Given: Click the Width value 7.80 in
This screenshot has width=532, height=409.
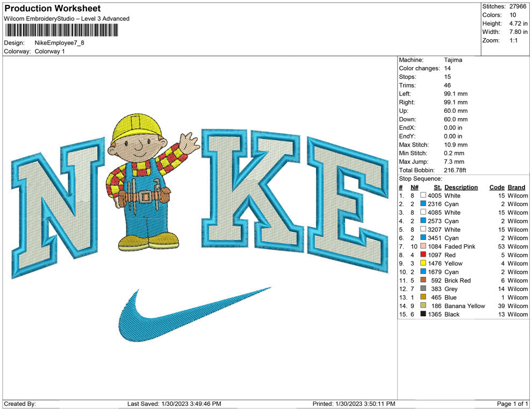Looking at the screenshot, I should [518, 32].
